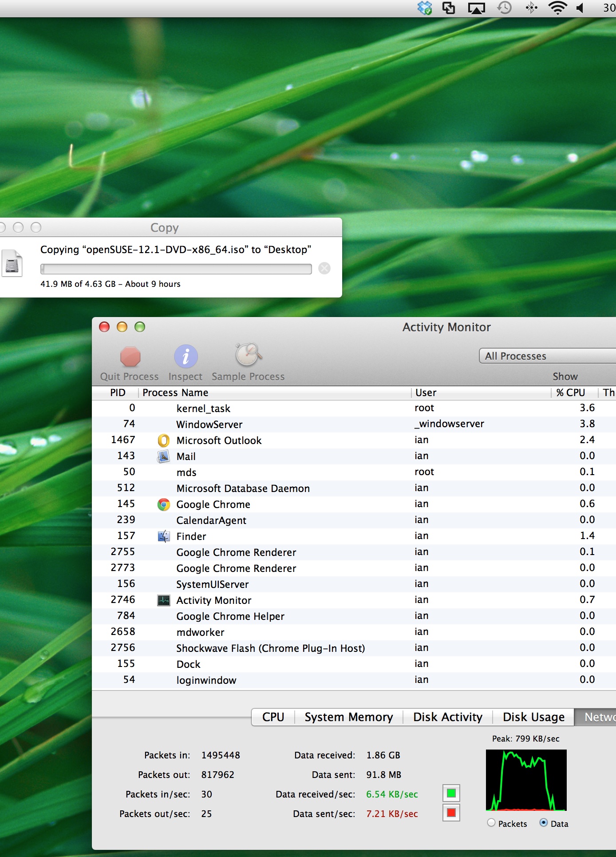Click the Packets in value 1495448
616x857 pixels.
(221, 755)
